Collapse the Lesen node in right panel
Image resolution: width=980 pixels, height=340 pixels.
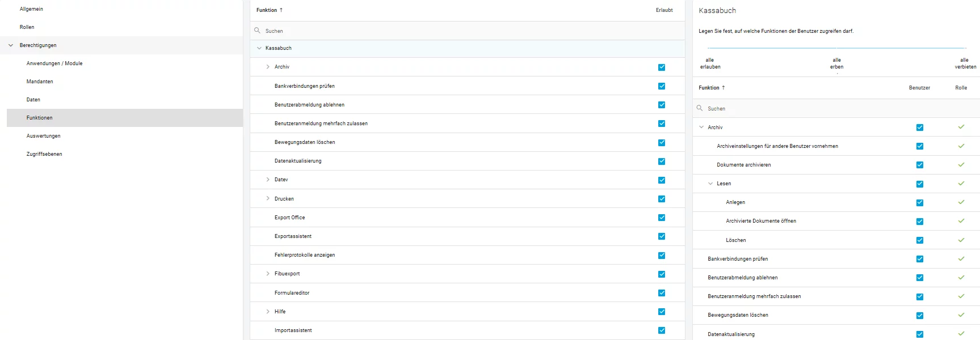[710, 184]
